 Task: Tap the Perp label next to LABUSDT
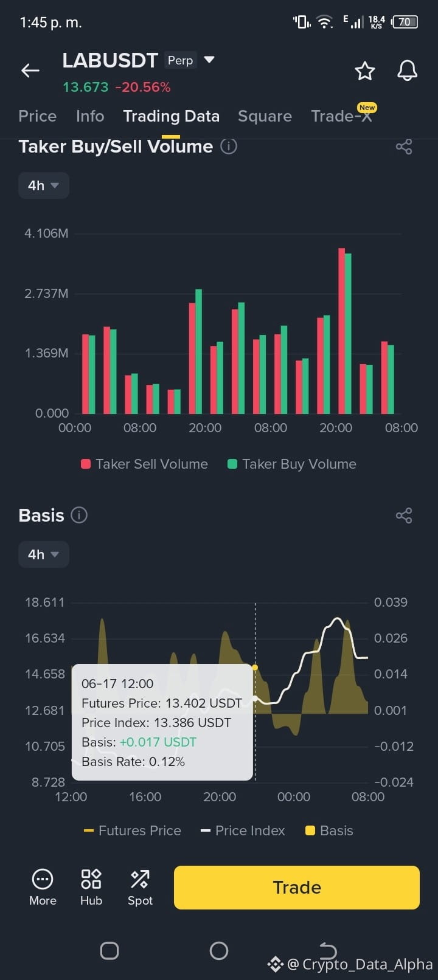point(181,60)
